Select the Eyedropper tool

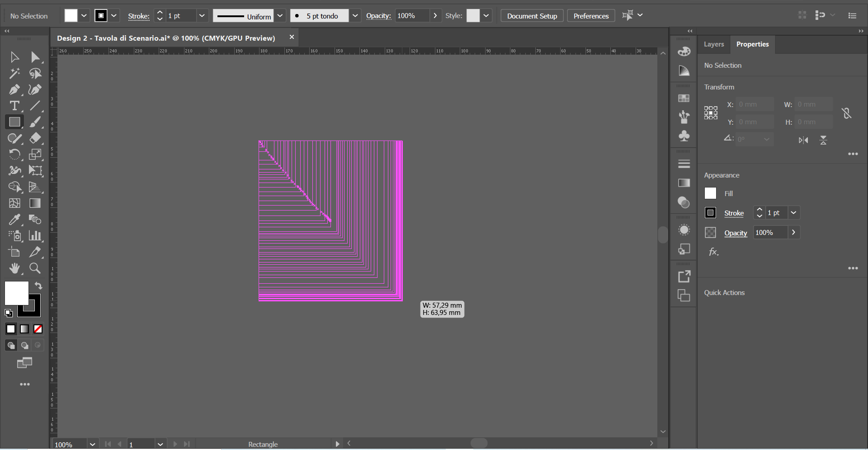click(x=14, y=220)
